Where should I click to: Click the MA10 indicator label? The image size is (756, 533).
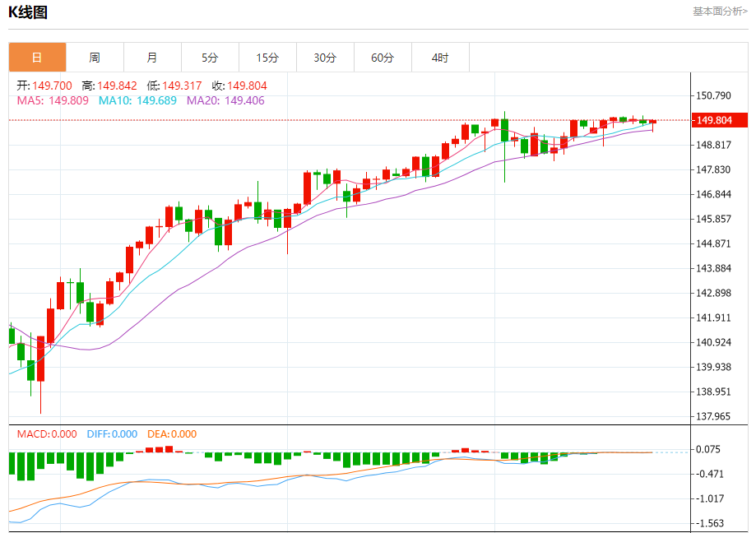[x=137, y=100]
